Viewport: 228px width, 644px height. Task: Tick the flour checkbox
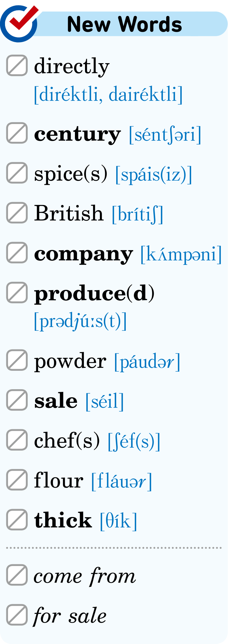[x=17, y=480]
